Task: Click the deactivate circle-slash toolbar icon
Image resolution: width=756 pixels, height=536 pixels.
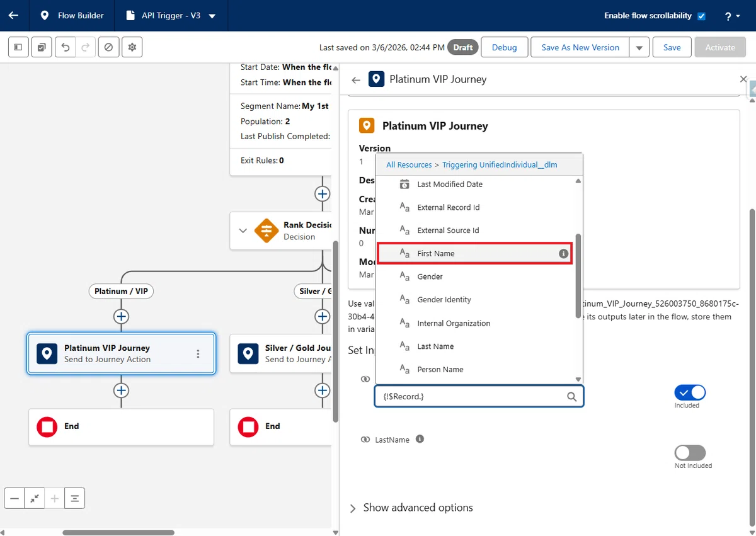Action: [x=108, y=47]
